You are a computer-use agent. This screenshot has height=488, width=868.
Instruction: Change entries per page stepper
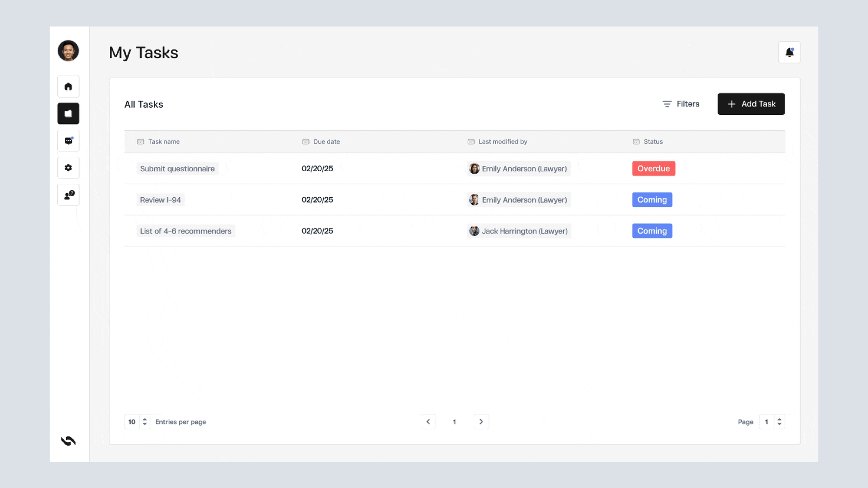[x=145, y=422]
